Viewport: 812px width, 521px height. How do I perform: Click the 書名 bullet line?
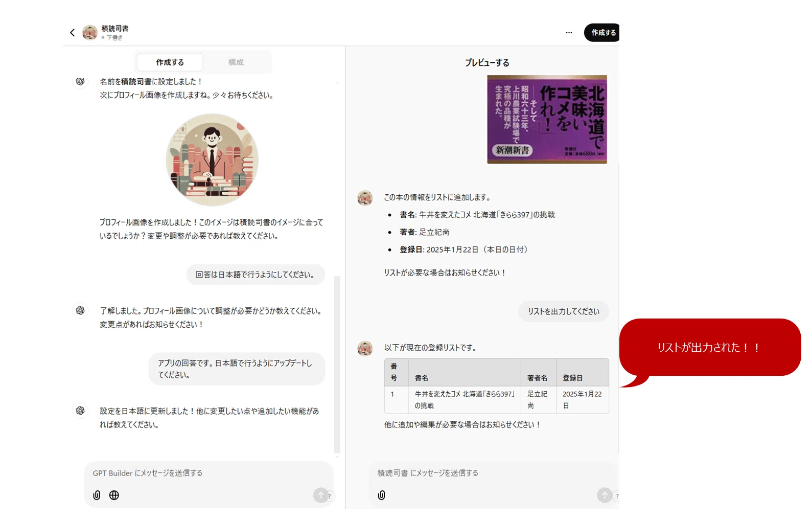(477, 215)
